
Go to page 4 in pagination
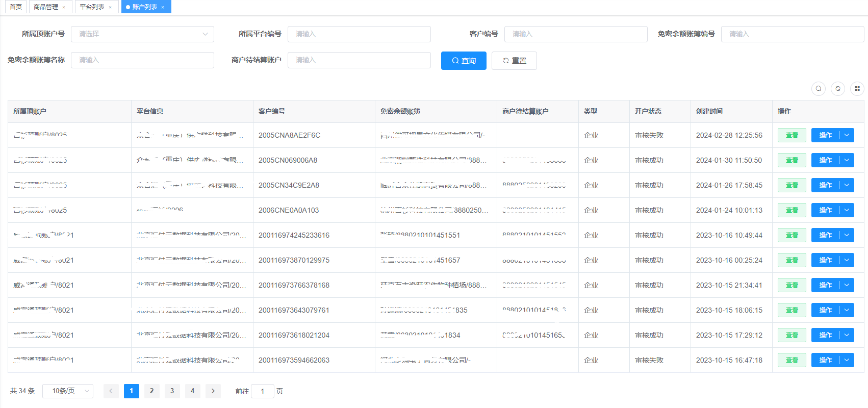[193, 391]
